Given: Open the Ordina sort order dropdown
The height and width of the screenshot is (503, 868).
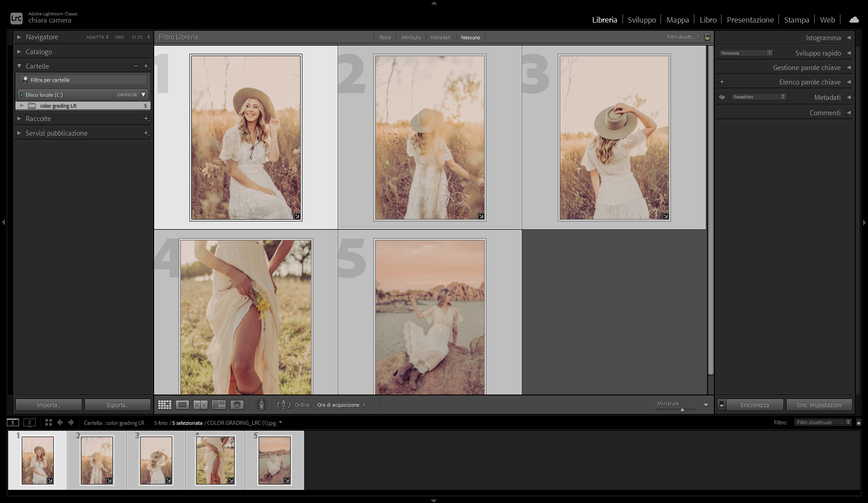Looking at the screenshot, I should pyautogui.click(x=341, y=405).
